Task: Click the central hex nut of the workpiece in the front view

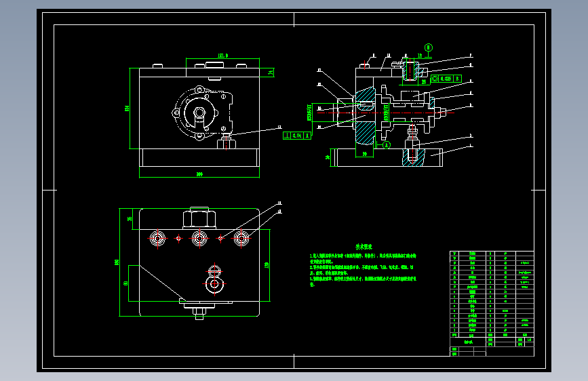Action: pos(199,113)
